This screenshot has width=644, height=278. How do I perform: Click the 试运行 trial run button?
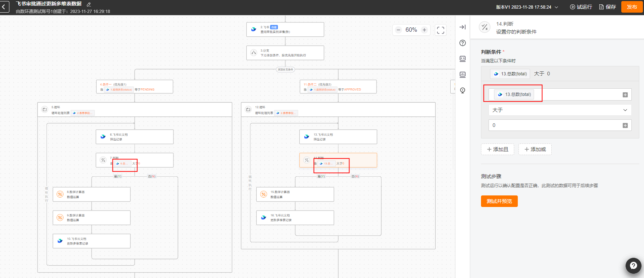581,7
